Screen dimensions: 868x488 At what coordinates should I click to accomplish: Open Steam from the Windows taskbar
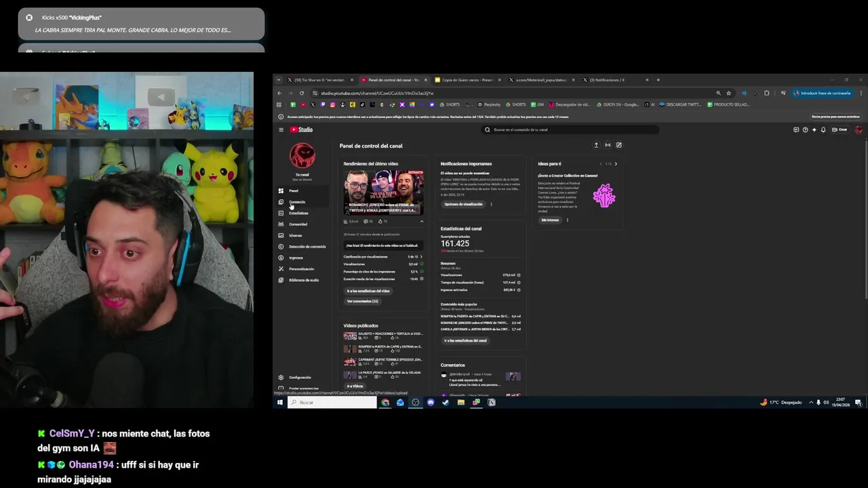click(x=446, y=403)
